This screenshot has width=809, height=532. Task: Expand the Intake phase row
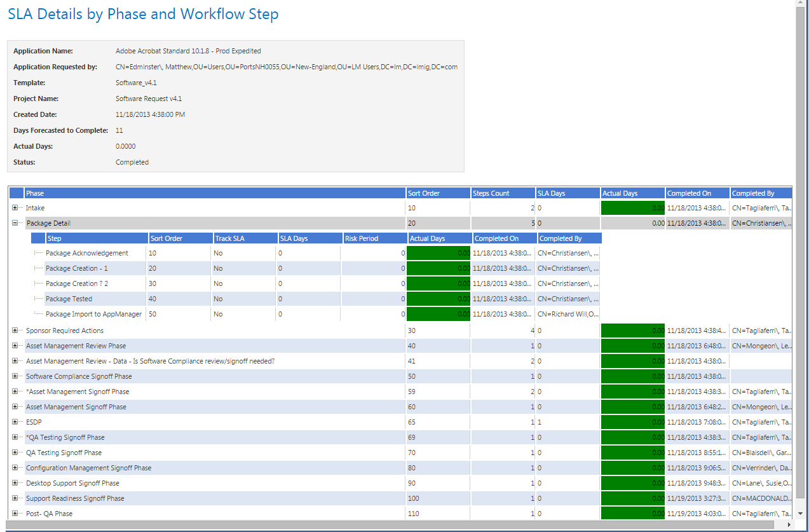15,208
